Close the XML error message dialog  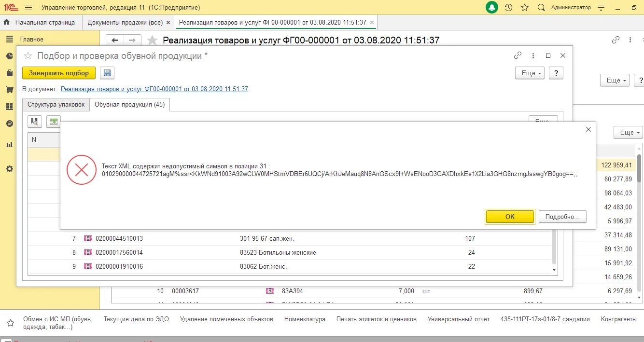[588, 129]
